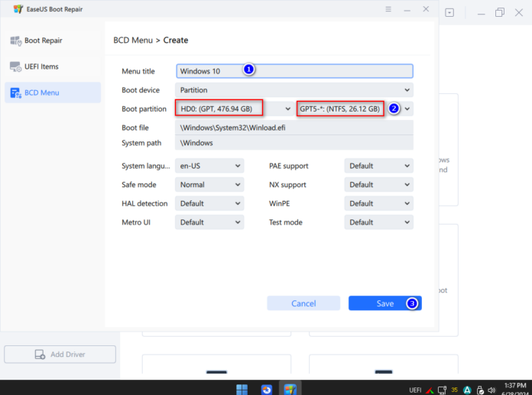Open the Windows Start menu icon
Viewport: 532px width, 395px height.
[242, 388]
